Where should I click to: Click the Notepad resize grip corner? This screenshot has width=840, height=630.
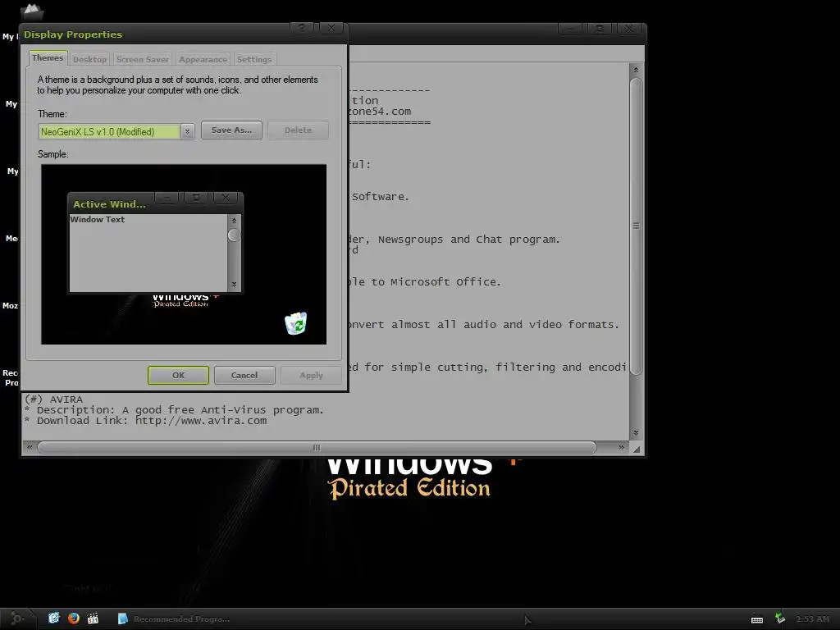point(636,448)
